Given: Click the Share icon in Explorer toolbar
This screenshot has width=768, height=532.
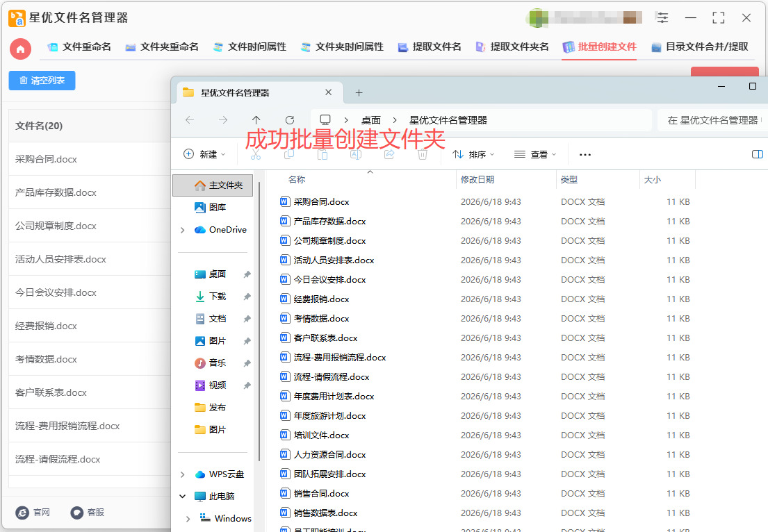Looking at the screenshot, I should click(x=389, y=155).
